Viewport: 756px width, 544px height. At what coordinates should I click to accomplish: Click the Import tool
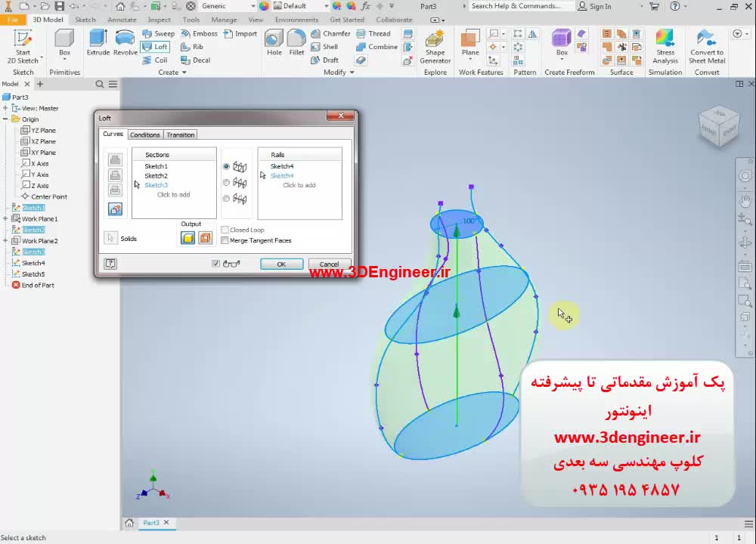point(240,34)
